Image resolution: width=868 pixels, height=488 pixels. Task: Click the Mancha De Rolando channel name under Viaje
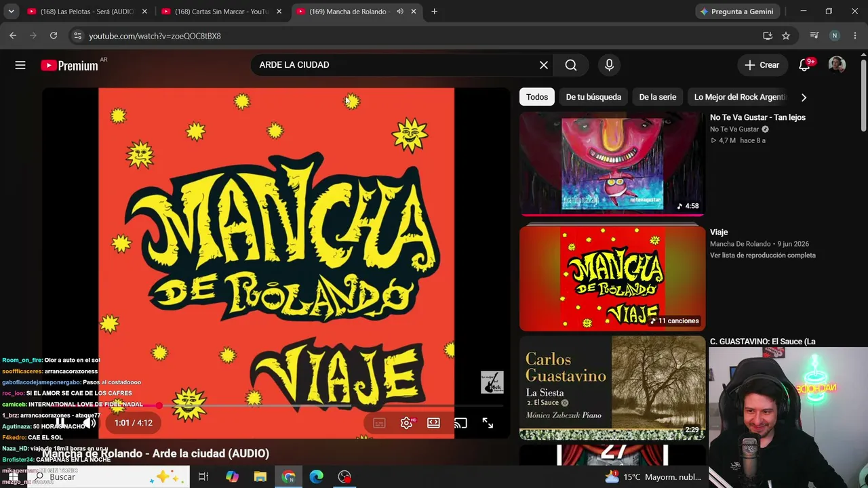coord(741,244)
